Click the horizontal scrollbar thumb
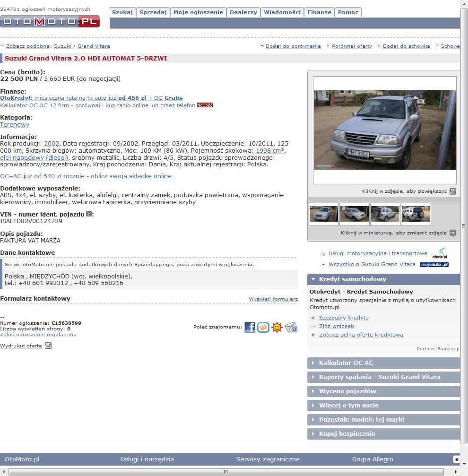The width and height of the screenshot is (468, 476). tap(226, 472)
